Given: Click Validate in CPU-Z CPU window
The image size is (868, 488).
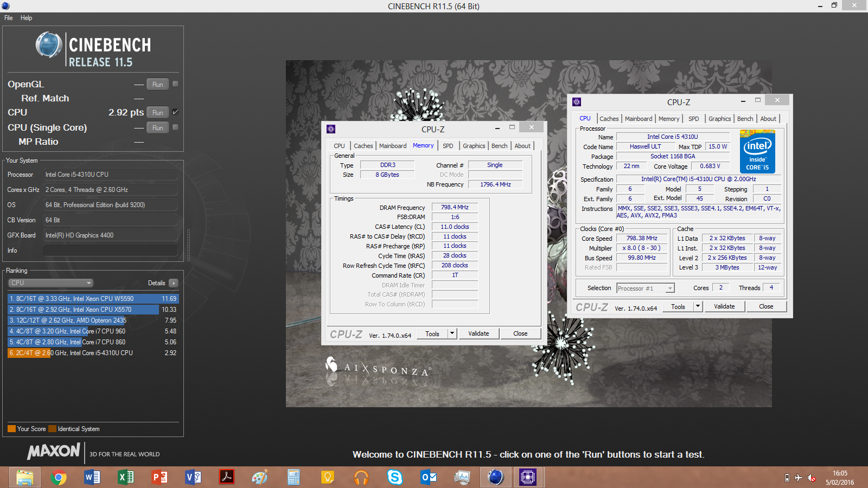Looking at the screenshot, I should [x=724, y=306].
